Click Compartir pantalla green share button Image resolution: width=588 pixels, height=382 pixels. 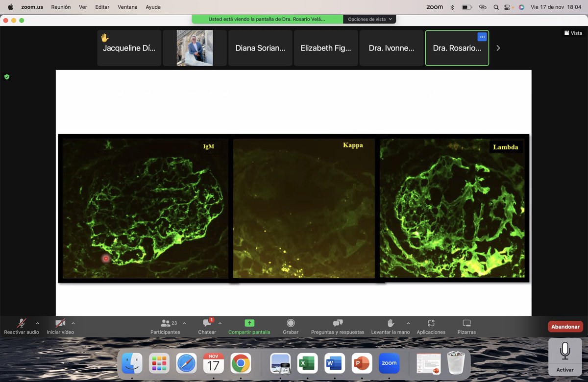click(249, 327)
